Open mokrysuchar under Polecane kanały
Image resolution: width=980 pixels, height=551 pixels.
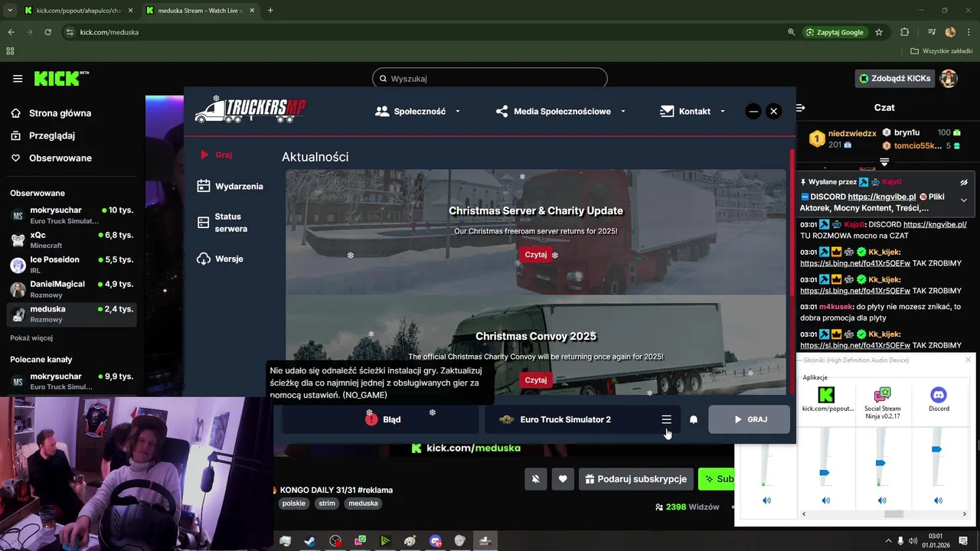pyautogui.click(x=72, y=381)
